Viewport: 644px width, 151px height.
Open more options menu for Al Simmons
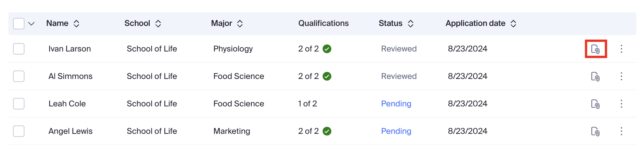(621, 76)
